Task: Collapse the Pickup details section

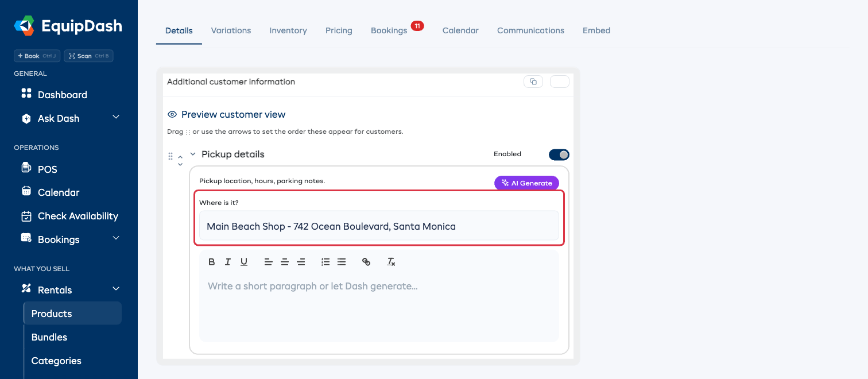Action: coord(193,154)
